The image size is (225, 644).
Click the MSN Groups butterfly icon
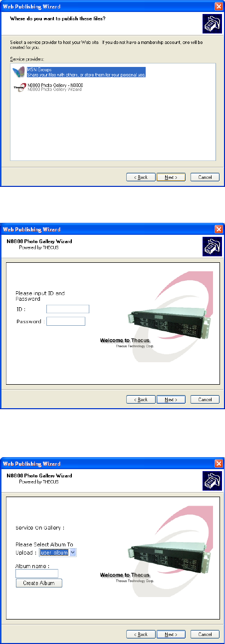18,72
